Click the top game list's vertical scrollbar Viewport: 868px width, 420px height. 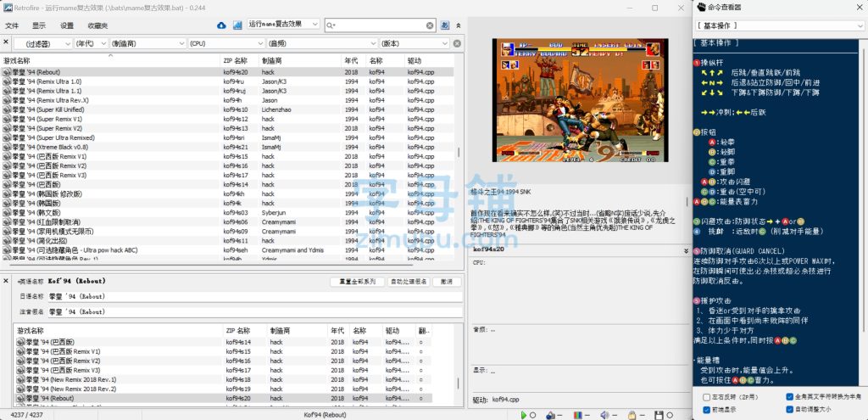[x=459, y=153]
